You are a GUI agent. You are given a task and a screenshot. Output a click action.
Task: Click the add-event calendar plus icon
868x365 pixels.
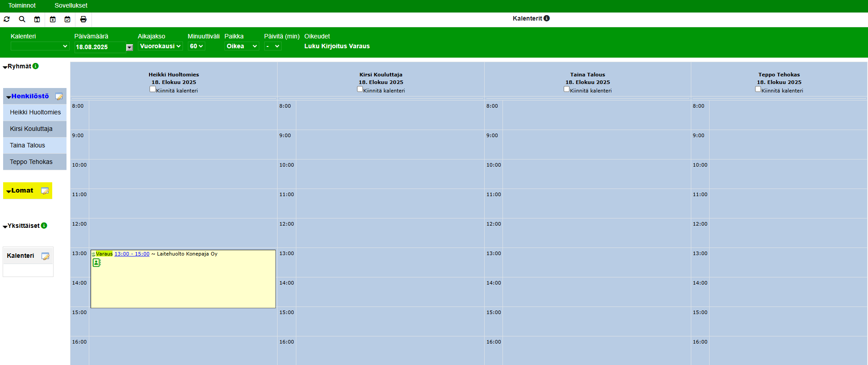click(53, 19)
